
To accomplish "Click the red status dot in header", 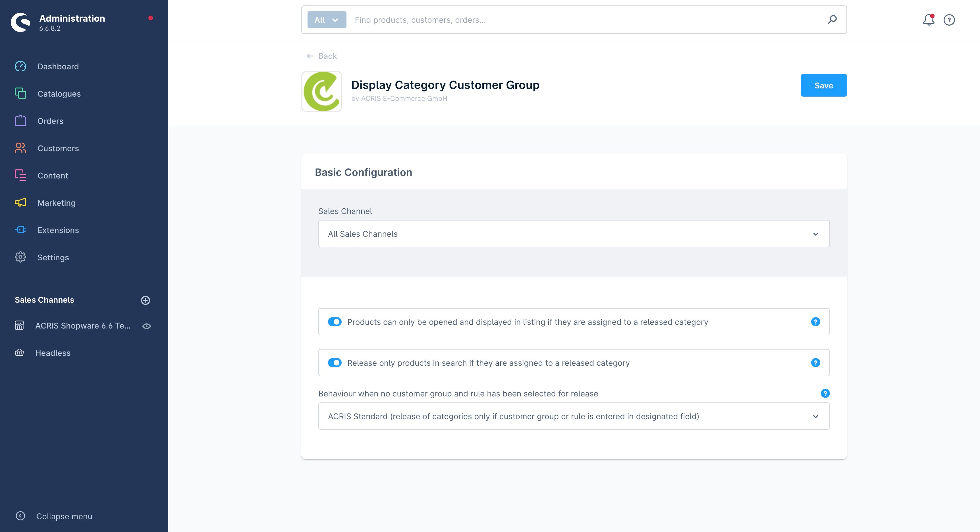I will click(x=151, y=18).
